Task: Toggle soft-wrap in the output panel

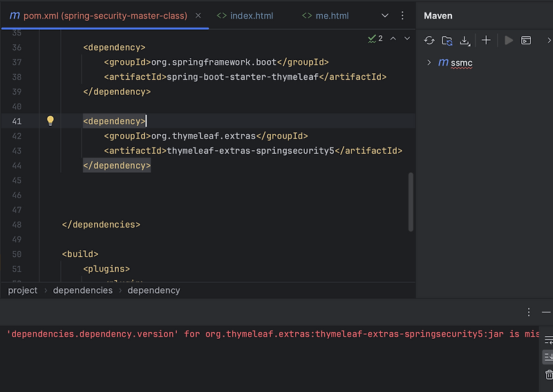Action: (549, 339)
